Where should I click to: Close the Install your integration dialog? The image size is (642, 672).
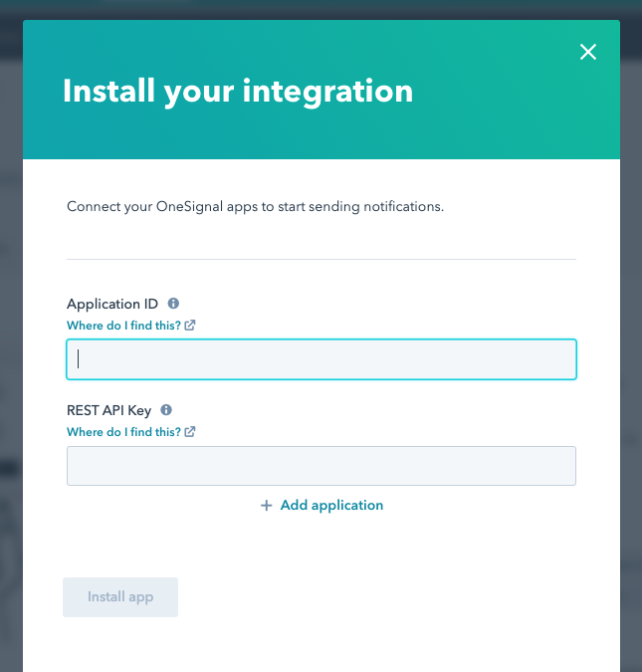click(x=588, y=52)
